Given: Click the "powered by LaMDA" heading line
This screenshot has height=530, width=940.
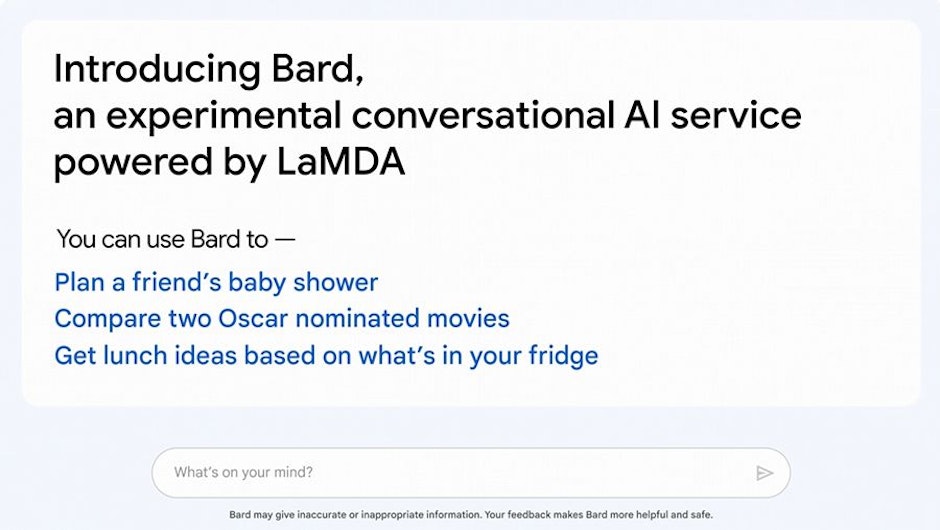Looking at the screenshot, I should click(230, 162).
